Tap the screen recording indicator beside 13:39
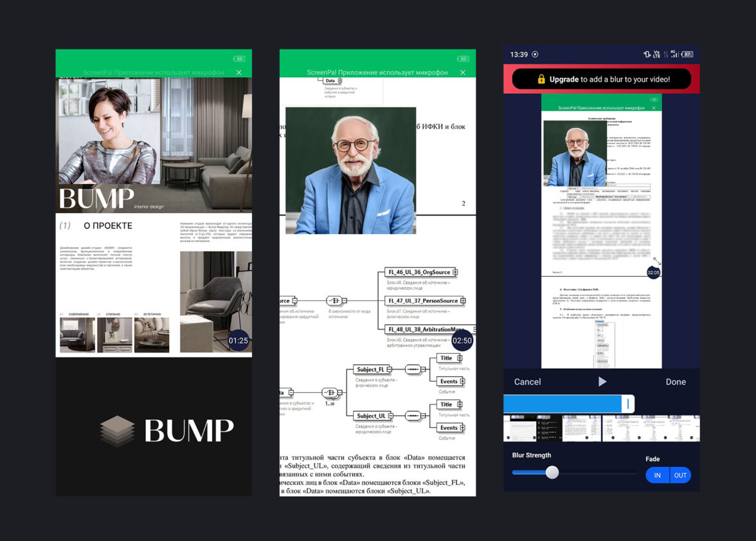756x541 pixels. pyautogui.click(x=535, y=55)
